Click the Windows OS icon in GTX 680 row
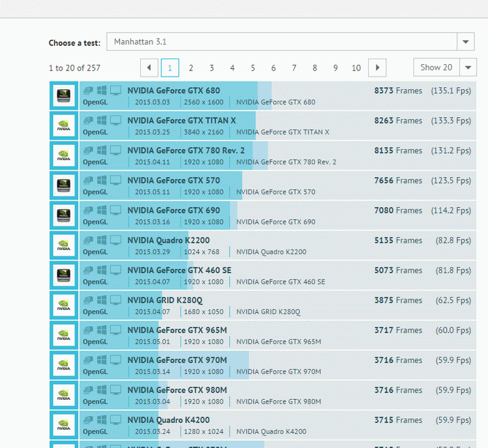This screenshot has width=488, height=448. pyautogui.click(x=102, y=90)
